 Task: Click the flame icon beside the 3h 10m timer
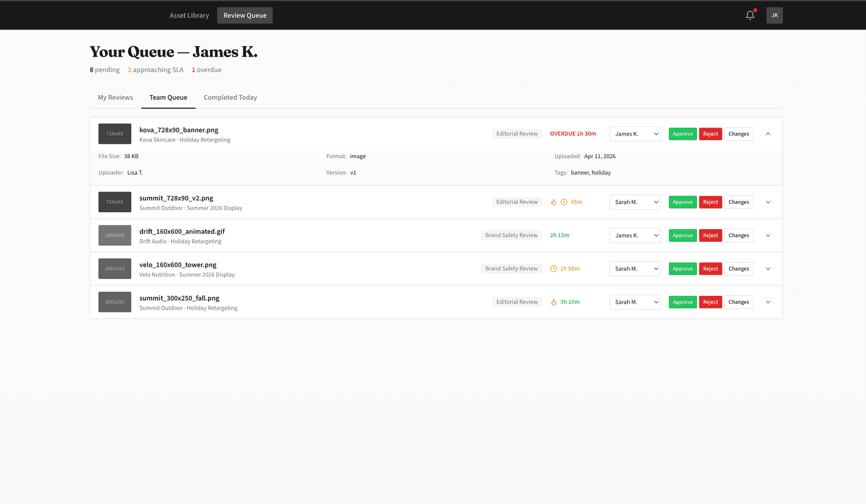coord(554,301)
